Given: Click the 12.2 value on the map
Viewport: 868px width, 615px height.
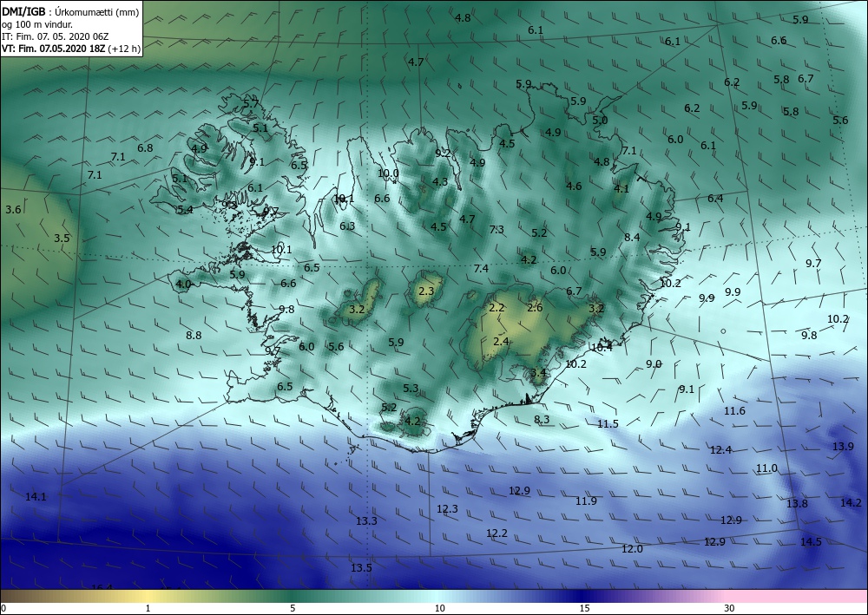Looking at the screenshot, I should pos(497,533).
